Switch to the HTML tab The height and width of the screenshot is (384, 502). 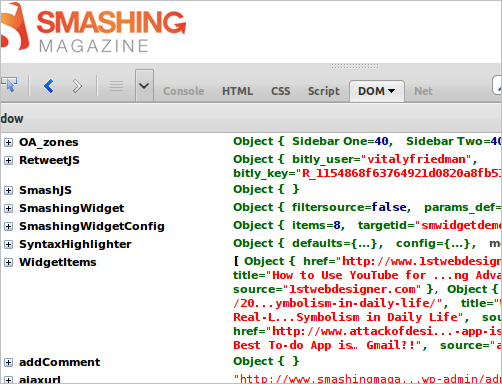pyautogui.click(x=237, y=91)
